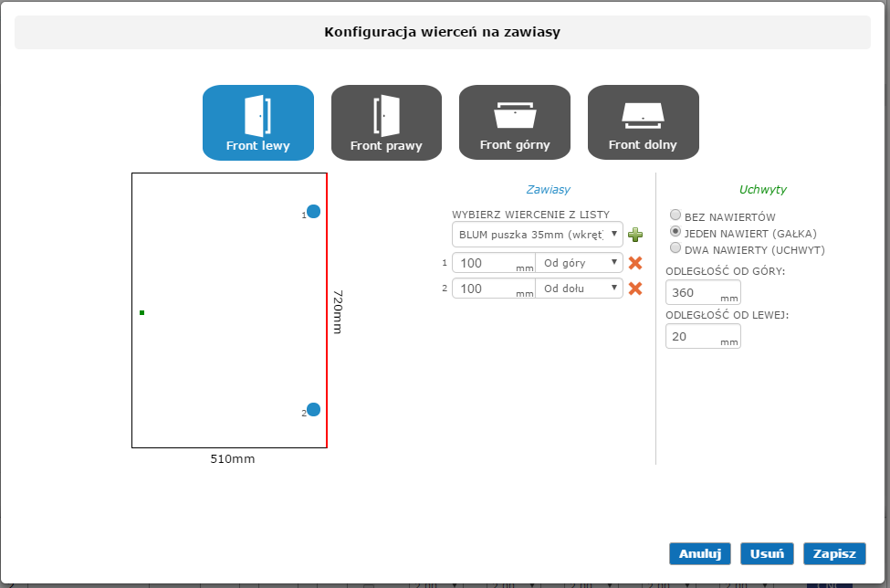Select Jeden nawiert (gałka) radio option
The height and width of the screenshot is (588, 890).
coord(675,232)
